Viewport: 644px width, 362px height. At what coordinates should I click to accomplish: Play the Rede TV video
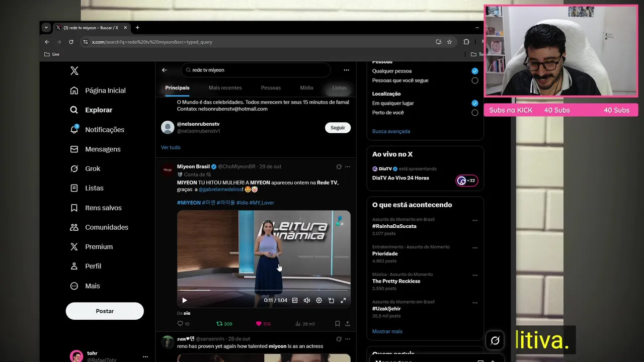[x=185, y=300]
